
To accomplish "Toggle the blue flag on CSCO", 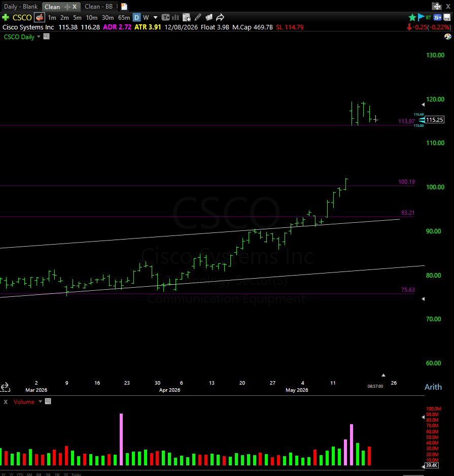I will coord(421,17).
